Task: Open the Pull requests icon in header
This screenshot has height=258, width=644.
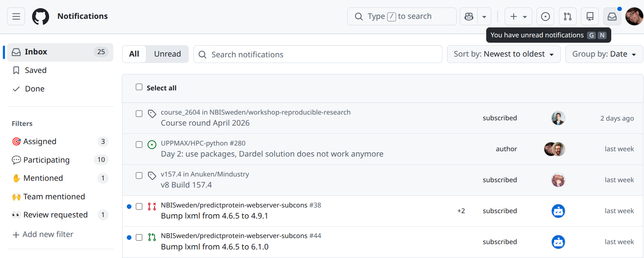Action: coord(568,16)
